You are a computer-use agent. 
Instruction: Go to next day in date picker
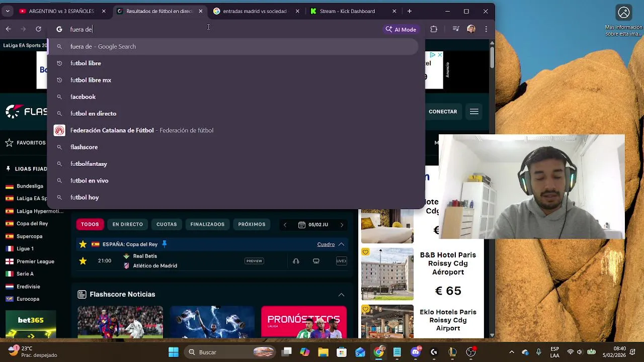pyautogui.click(x=342, y=225)
